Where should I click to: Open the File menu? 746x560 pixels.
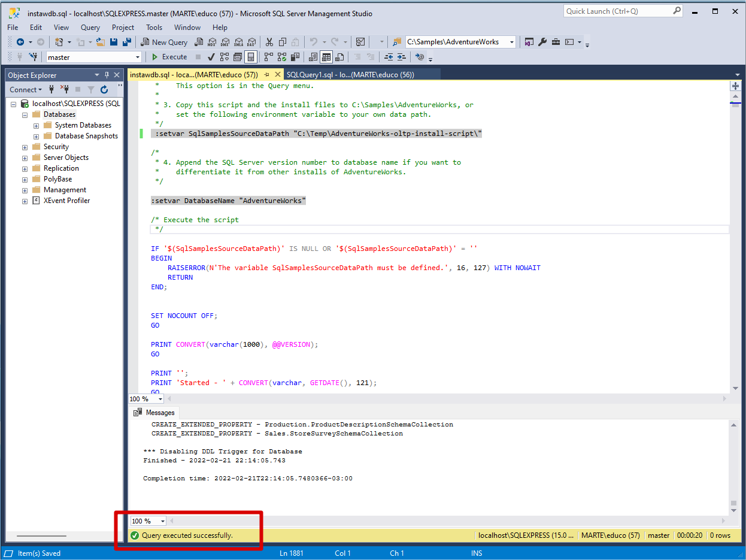click(x=13, y=27)
